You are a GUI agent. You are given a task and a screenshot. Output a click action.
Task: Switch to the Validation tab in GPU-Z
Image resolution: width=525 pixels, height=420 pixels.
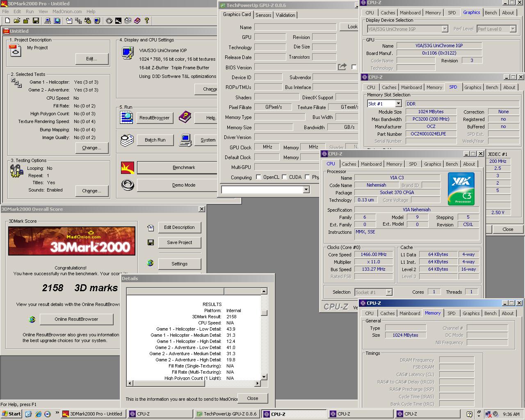285,15
